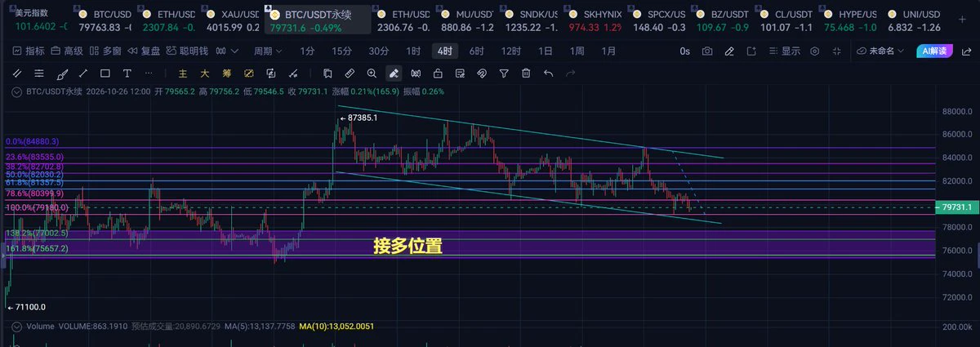This screenshot has height=347, width=980.
Task: Take a chart snapshot with camera icon
Action: tap(707, 51)
